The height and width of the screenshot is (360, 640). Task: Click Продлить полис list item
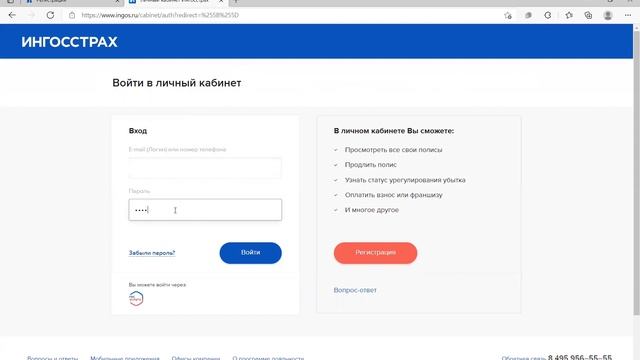(371, 165)
